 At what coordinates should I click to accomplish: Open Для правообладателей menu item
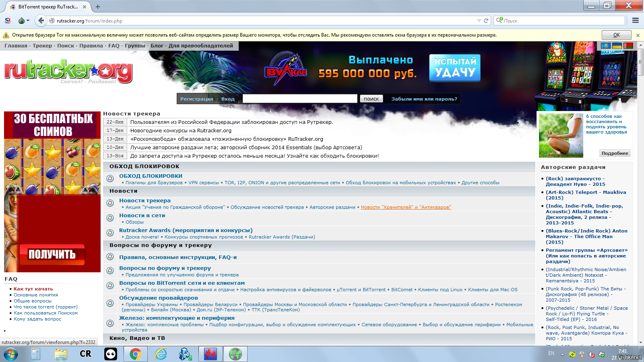201,46
